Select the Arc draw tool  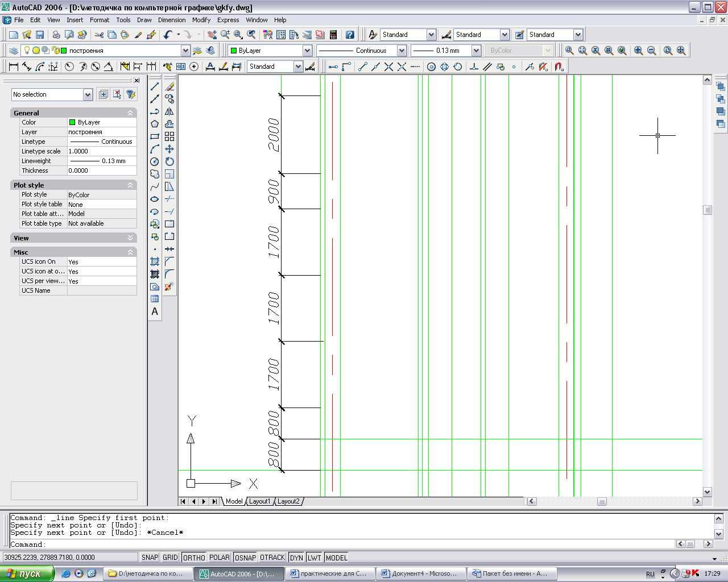tap(155, 149)
